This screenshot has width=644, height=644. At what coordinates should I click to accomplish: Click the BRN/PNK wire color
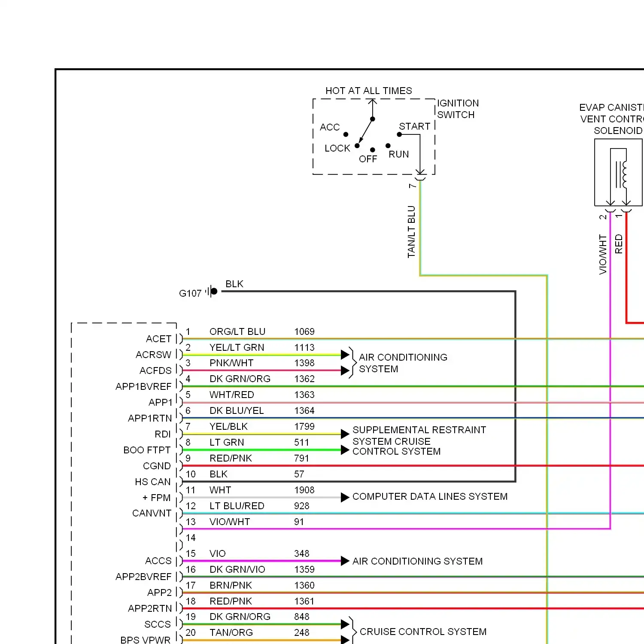pyautogui.click(x=231, y=585)
